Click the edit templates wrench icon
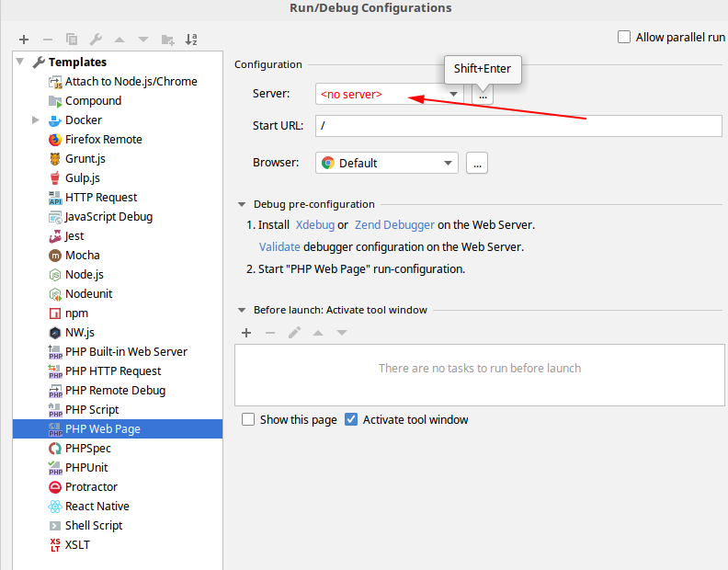This screenshot has height=570, width=728. 96,40
